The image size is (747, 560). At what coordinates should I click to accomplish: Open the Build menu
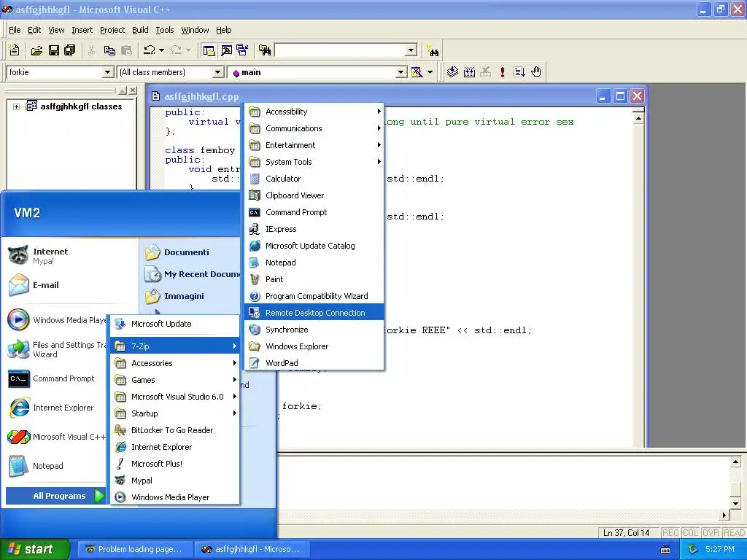click(x=140, y=30)
